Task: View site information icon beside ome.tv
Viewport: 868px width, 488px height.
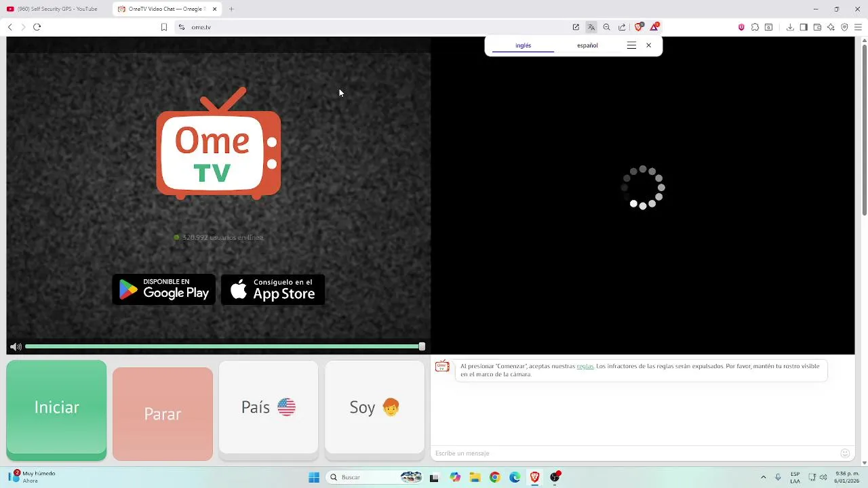Action: (x=181, y=27)
